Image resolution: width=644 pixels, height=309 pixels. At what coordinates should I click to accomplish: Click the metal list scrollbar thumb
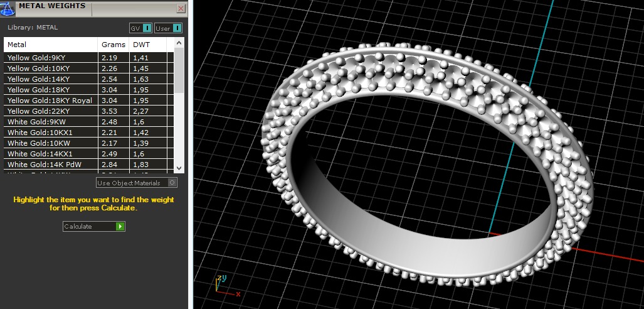click(x=179, y=70)
